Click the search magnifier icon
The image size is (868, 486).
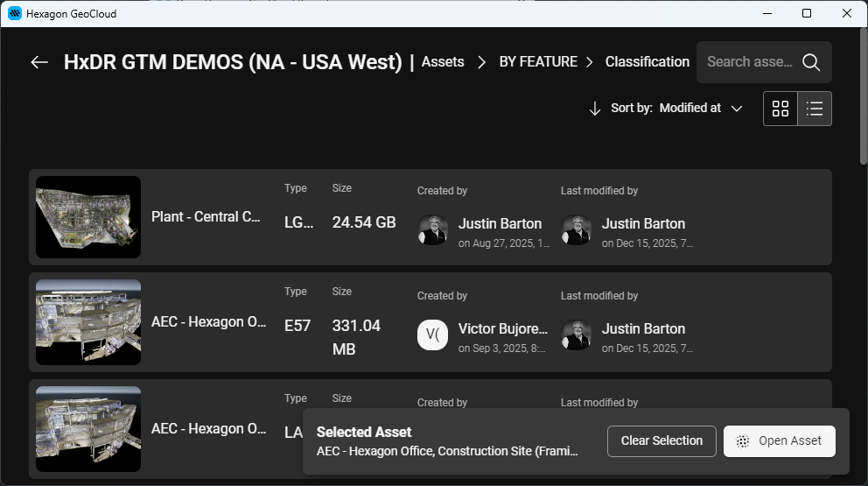click(811, 62)
